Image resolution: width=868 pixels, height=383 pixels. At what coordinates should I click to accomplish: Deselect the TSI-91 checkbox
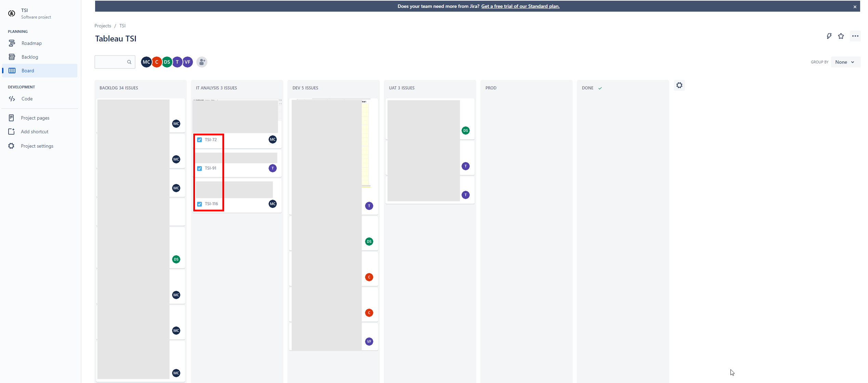point(199,168)
